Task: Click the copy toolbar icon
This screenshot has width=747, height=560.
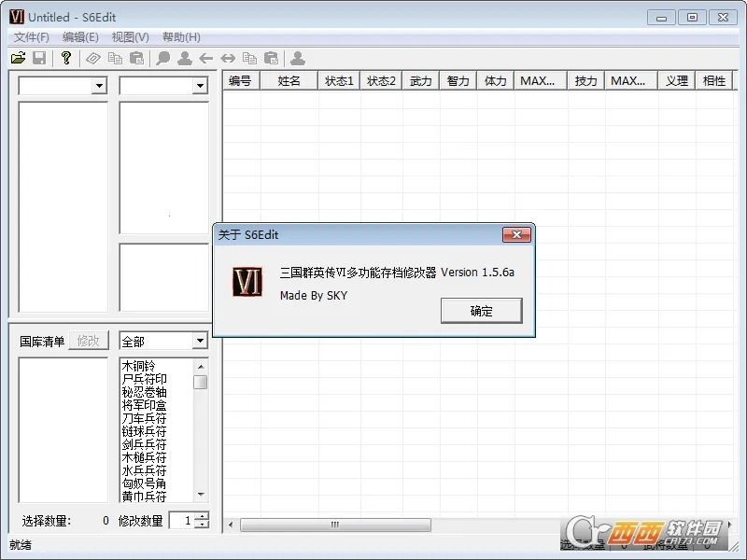Action: click(x=114, y=57)
